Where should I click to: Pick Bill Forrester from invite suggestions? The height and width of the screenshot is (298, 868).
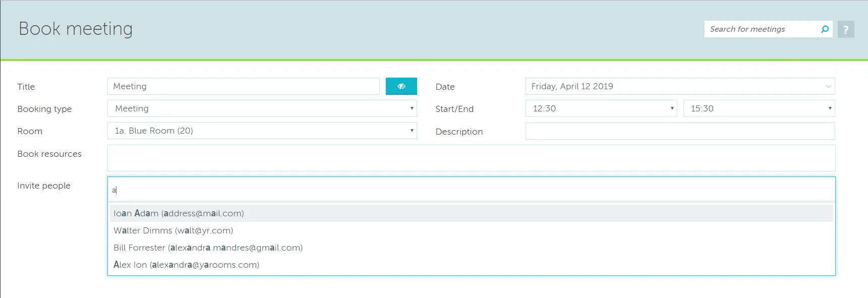[x=208, y=248]
